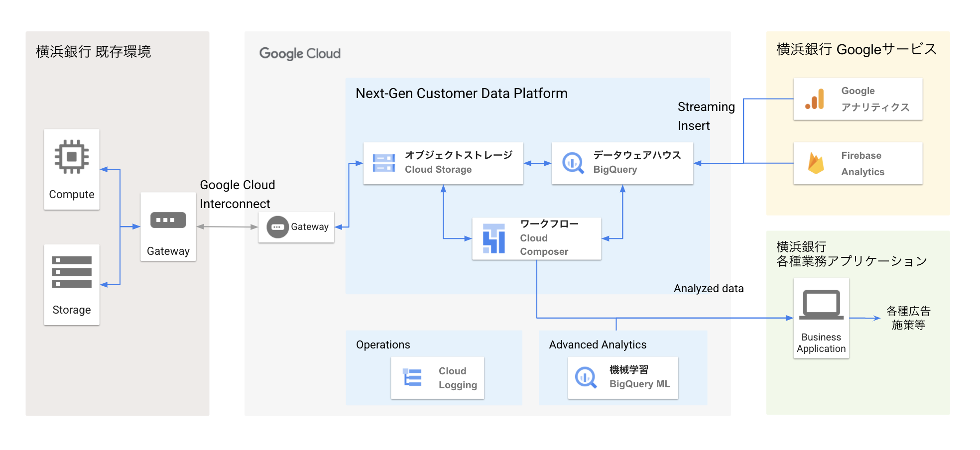Select the Google Analytics bar chart icon

click(815, 99)
